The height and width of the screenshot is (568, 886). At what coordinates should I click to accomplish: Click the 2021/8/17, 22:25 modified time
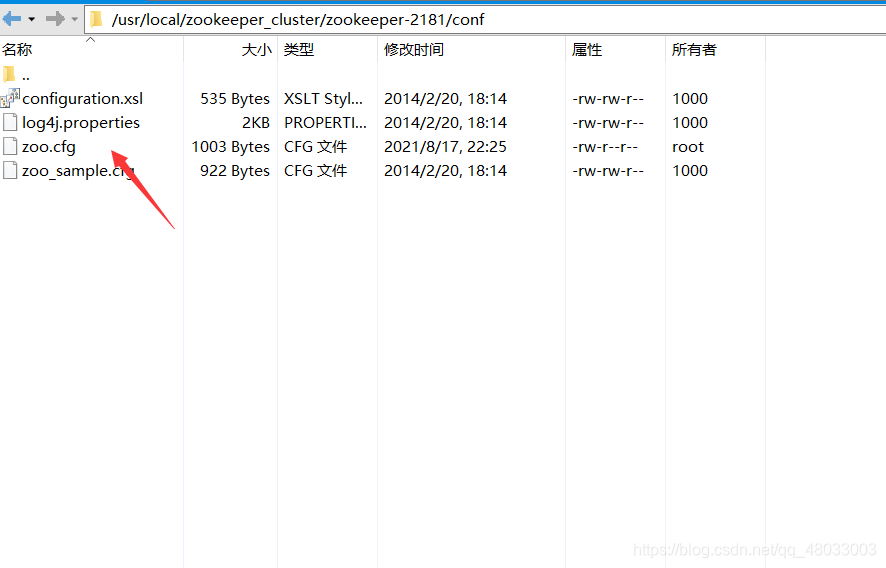(445, 147)
